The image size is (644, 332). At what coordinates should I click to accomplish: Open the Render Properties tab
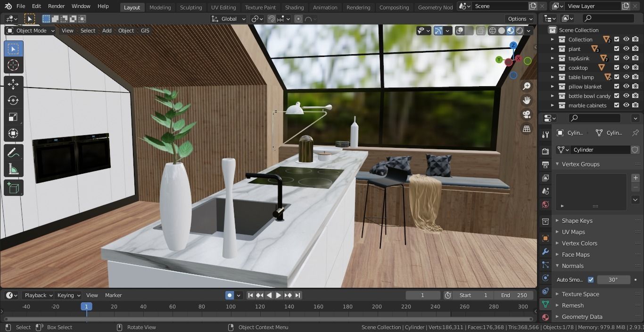click(x=545, y=151)
